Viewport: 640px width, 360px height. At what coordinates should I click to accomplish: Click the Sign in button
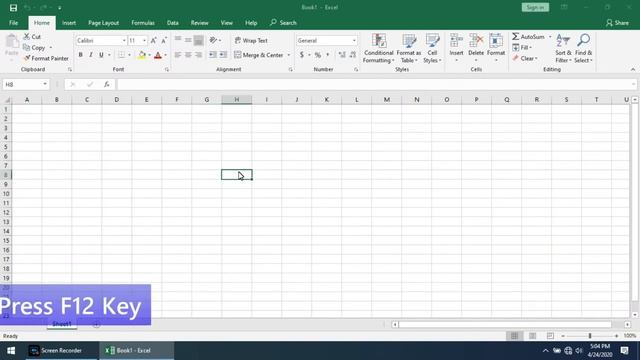coord(535,7)
